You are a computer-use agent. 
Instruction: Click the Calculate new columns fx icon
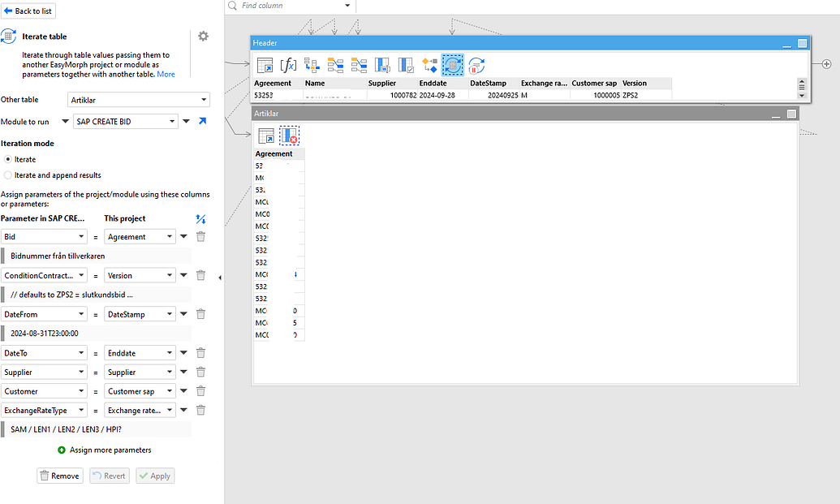(x=288, y=65)
